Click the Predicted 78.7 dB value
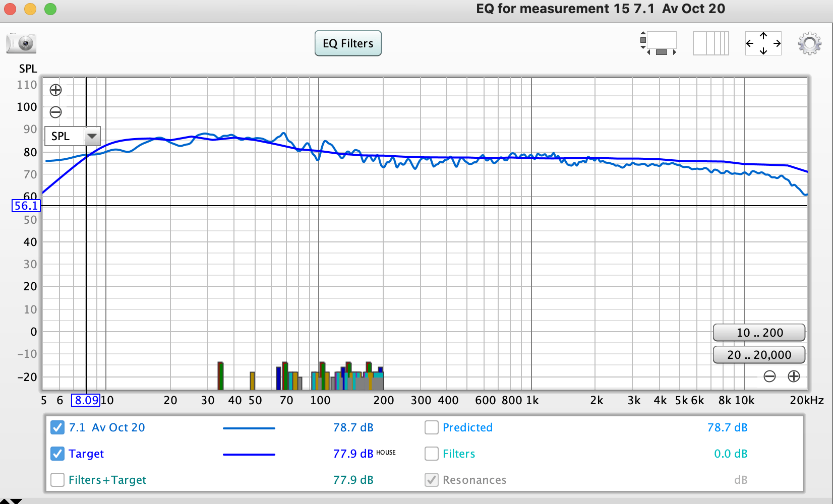Image resolution: width=833 pixels, height=504 pixels. [x=727, y=427]
